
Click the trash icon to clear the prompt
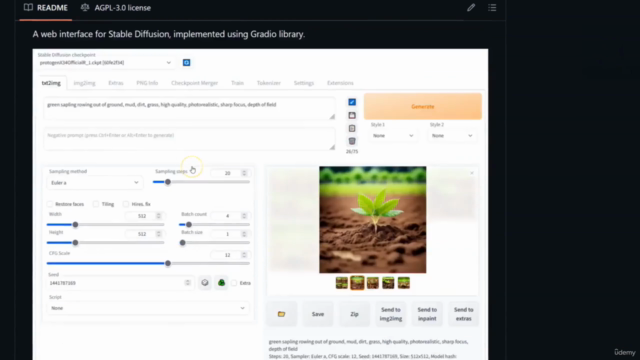click(352, 141)
